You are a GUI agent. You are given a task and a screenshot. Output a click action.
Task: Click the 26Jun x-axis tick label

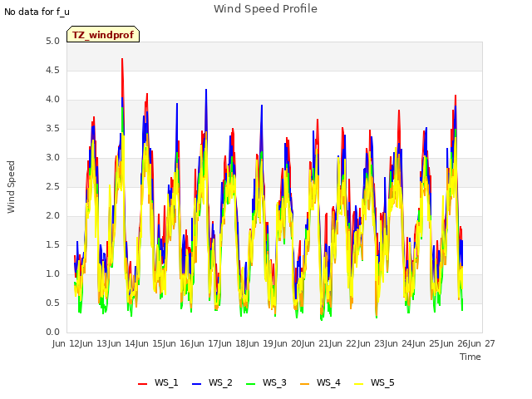(x=469, y=343)
